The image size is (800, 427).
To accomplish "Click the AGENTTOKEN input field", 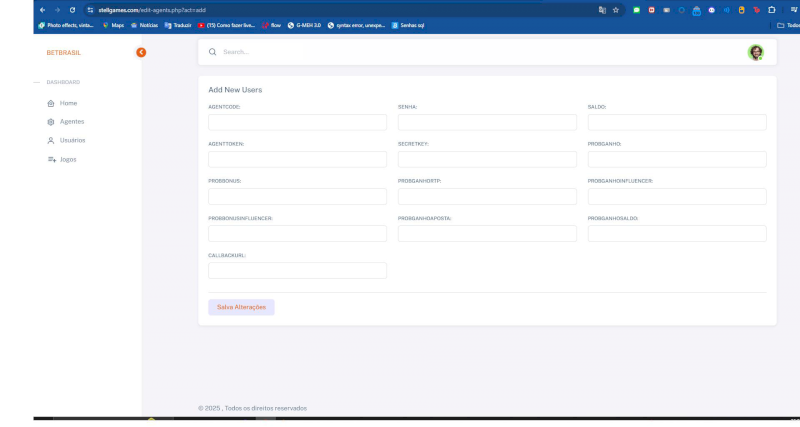I will click(x=297, y=159).
